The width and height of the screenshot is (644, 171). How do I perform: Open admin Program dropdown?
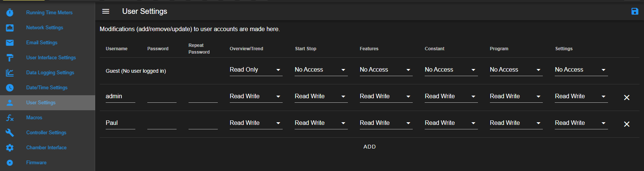(x=516, y=96)
